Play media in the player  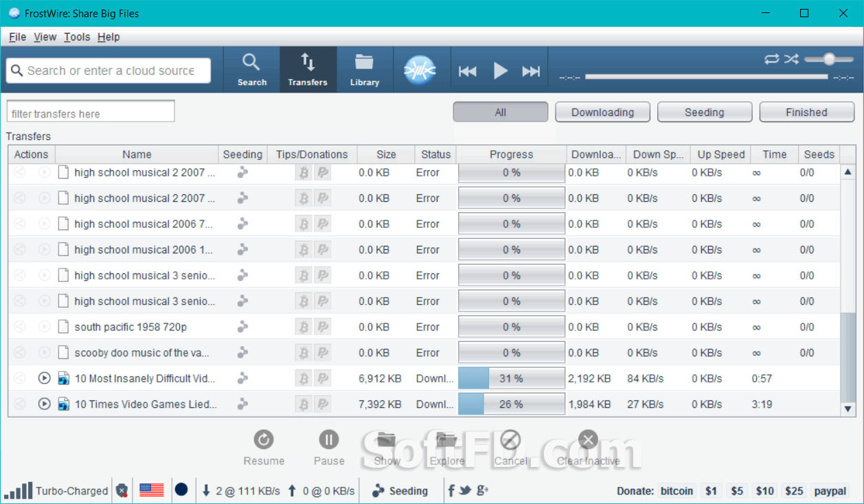tap(501, 71)
